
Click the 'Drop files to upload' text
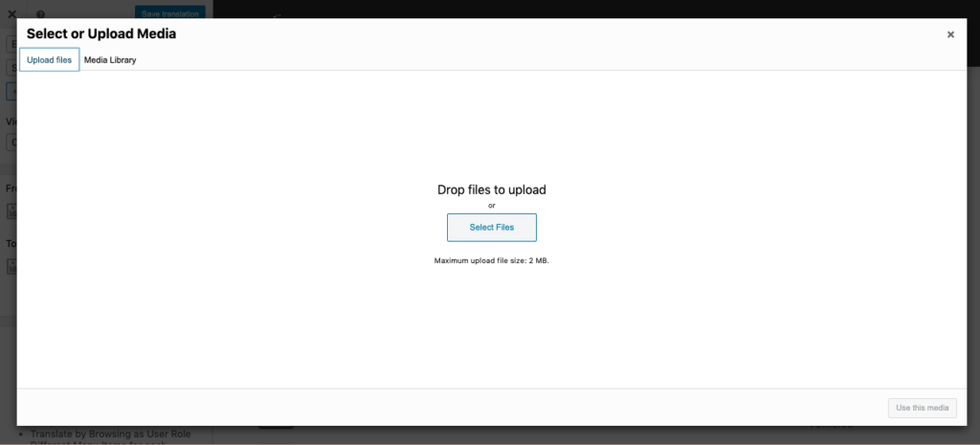coord(491,189)
